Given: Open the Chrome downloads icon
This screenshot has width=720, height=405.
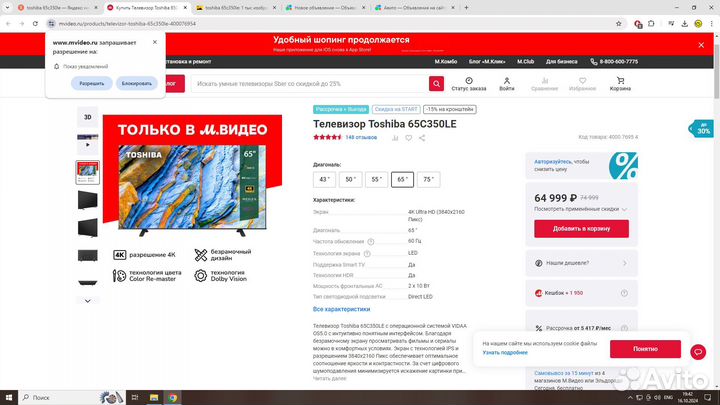Looking at the screenshot, I should click(684, 23).
